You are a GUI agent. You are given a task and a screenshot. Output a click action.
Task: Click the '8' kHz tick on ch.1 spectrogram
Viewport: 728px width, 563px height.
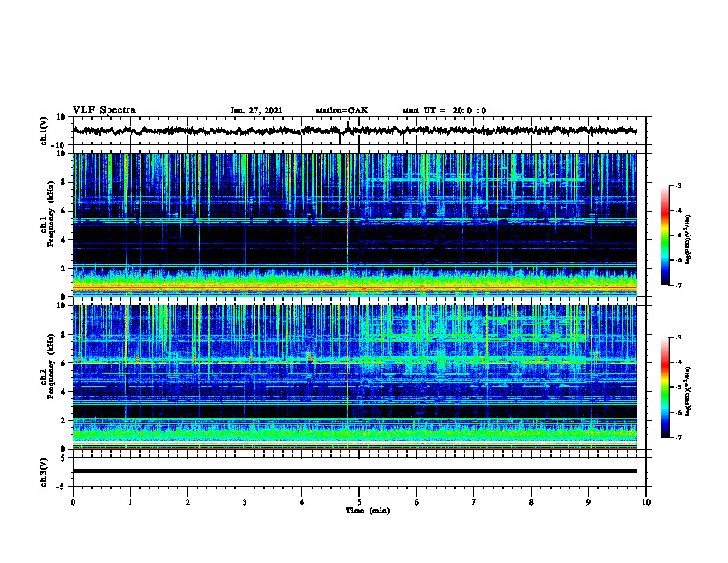(x=63, y=182)
